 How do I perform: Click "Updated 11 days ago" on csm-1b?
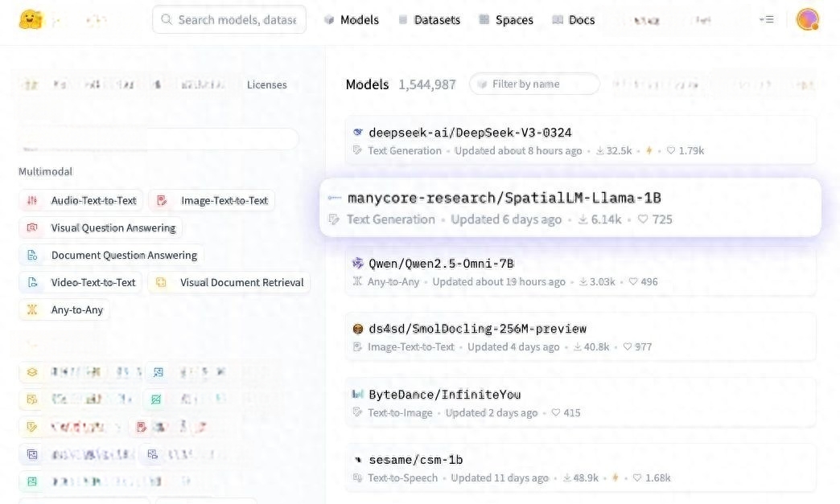[500, 477]
